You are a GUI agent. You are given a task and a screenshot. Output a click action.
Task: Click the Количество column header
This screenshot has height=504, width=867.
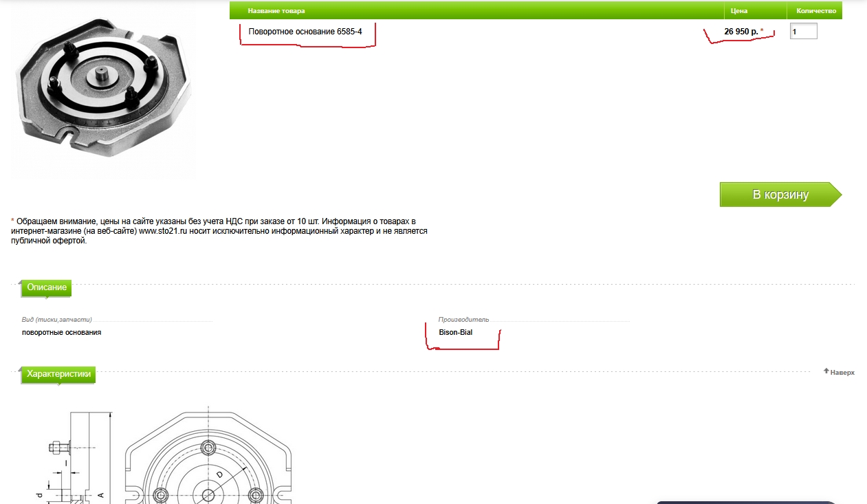tap(815, 11)
